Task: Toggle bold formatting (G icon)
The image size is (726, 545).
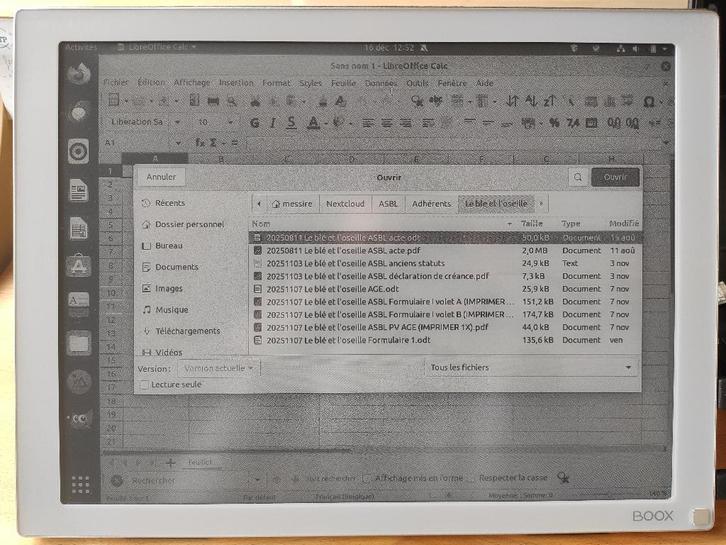Action: click(x=254, y=123)
